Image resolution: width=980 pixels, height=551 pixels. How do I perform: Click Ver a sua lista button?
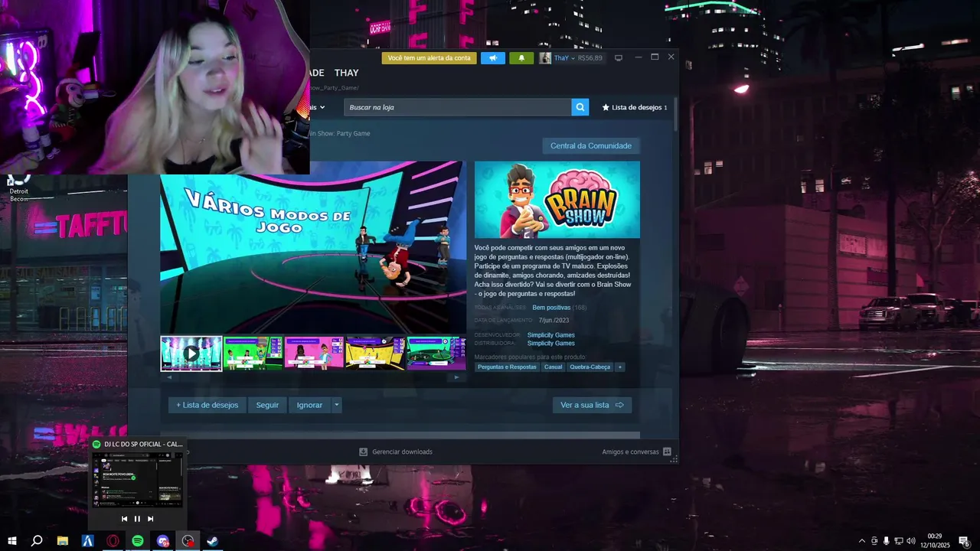[592, 405]
